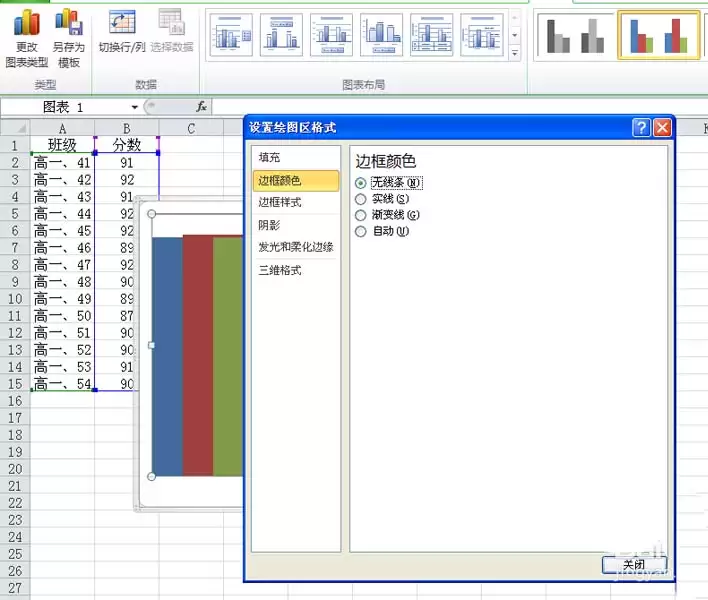The width and height of the screenshot is (708, 600).
Task: Switch to the 填充 category
Action: (x=270, y=158)
